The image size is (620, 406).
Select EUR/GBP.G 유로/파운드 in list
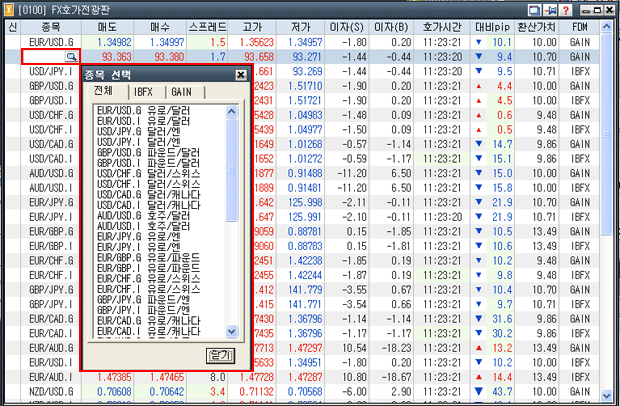coord(148,257)
